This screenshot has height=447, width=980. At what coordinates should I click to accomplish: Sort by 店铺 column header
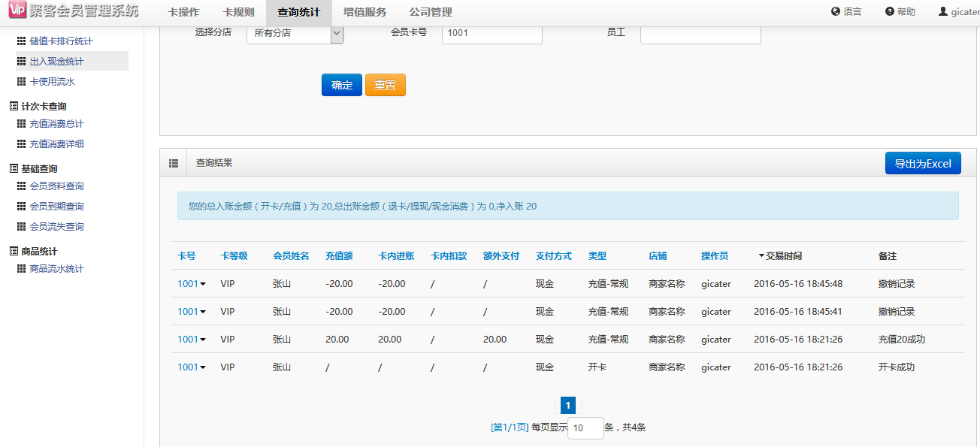pos(658,256)
